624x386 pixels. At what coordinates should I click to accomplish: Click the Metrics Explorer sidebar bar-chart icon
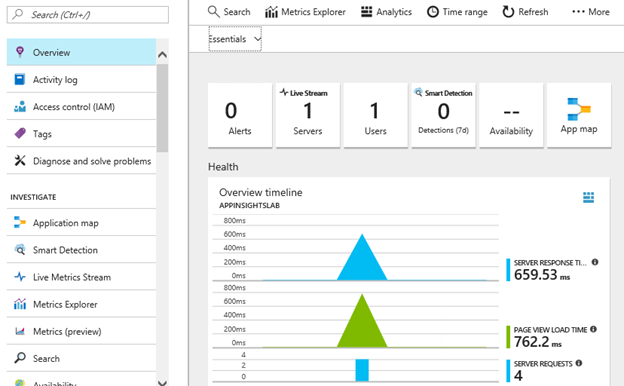click(x=20, y=304)
